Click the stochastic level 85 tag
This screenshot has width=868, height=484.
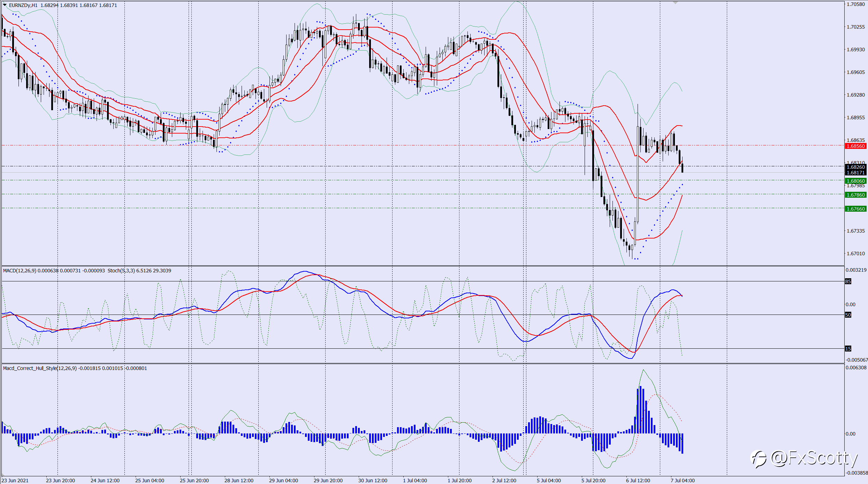[848, 281]
